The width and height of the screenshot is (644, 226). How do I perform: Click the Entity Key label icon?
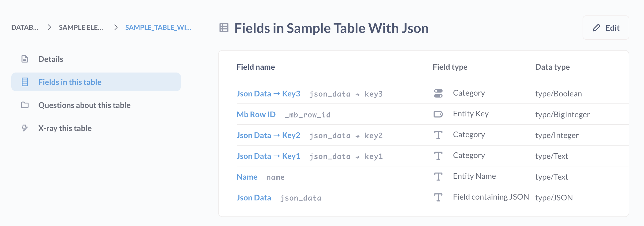pyautogui.click(x=438, y=114)
